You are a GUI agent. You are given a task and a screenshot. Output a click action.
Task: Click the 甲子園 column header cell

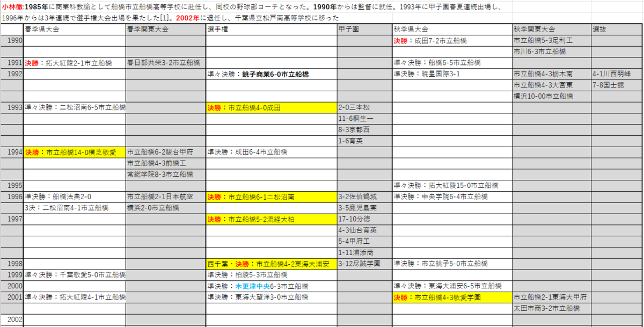pyautogui.click(x=364, y=30)
